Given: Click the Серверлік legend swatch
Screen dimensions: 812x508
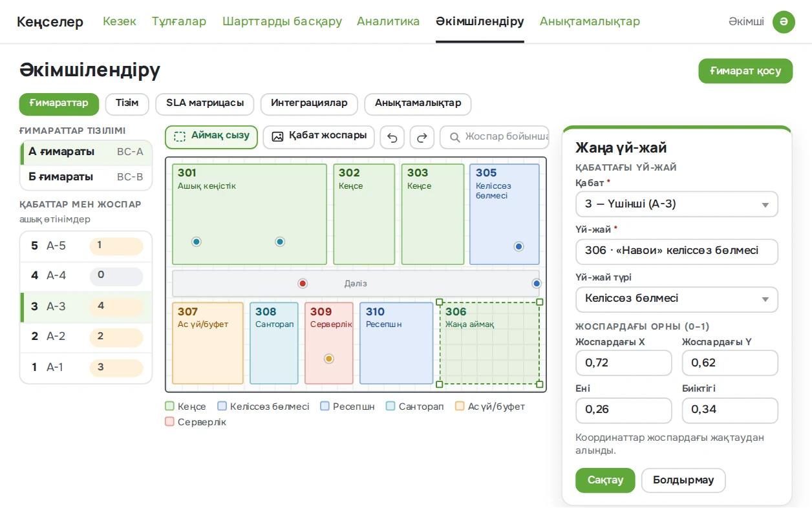Looking at the screenshot, I should click(x=170, y=422).
